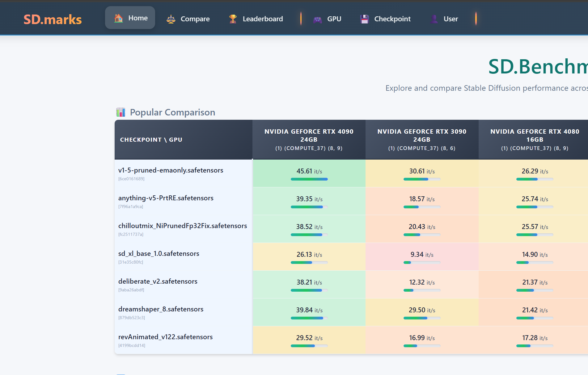Screen dimensions: 588x375
Task: Click the 29.50 it/s cell
Action: [x=422, y=312]
